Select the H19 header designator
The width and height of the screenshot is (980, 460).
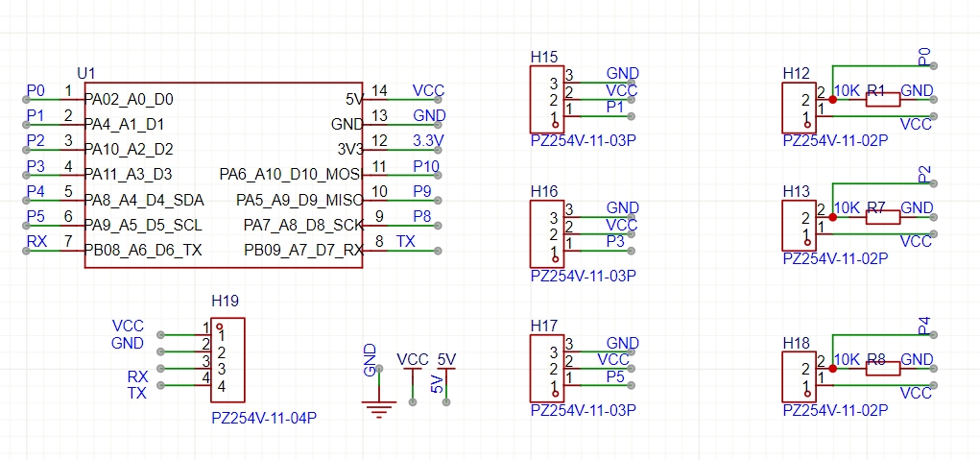point(225,301)
